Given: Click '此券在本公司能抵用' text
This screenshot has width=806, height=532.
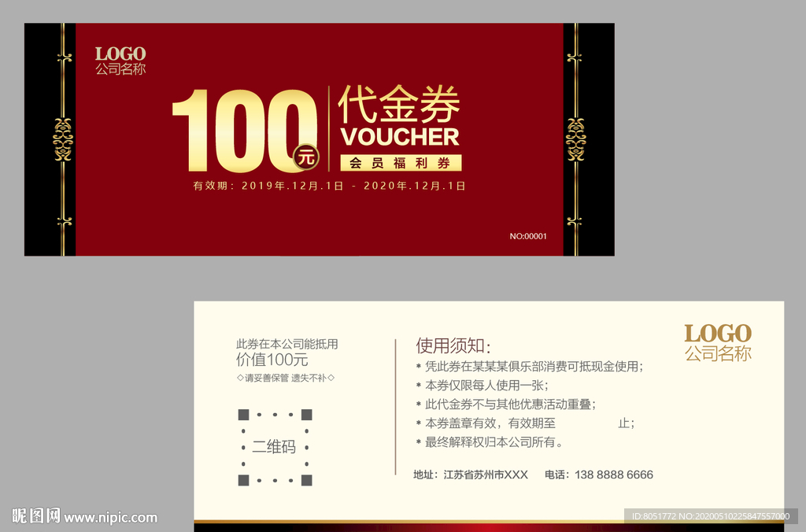Looking at the screenshot, I should (287, 344).
